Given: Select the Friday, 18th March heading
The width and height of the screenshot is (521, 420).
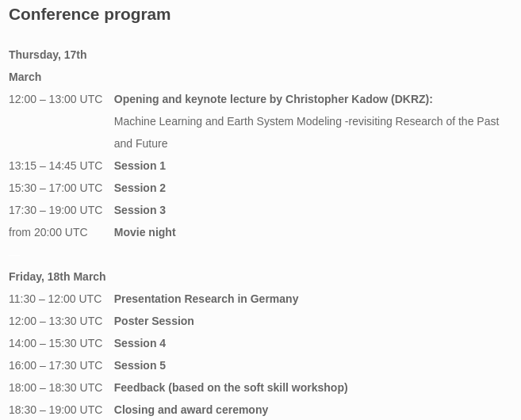Looking at the screenshot, I should [x=57, y=277].
